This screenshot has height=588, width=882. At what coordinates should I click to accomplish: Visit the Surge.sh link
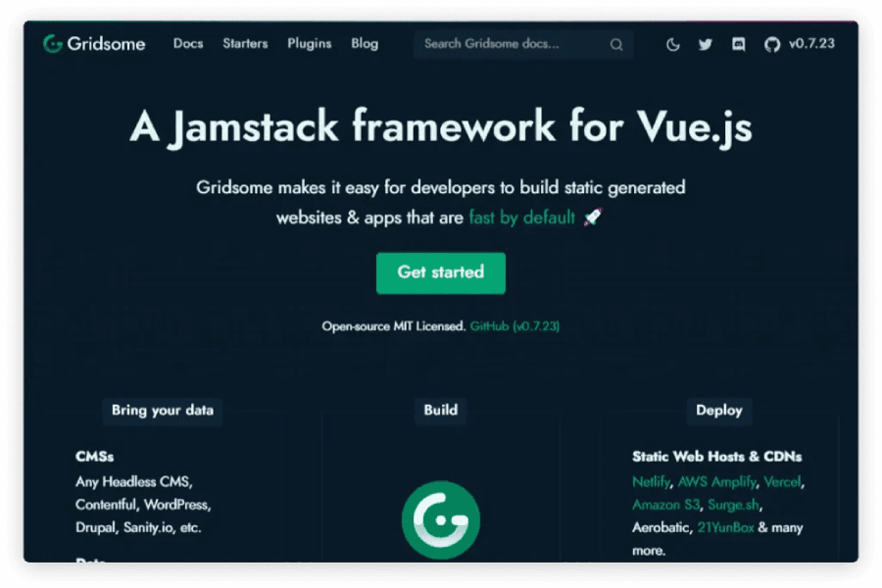pos(733,506)
